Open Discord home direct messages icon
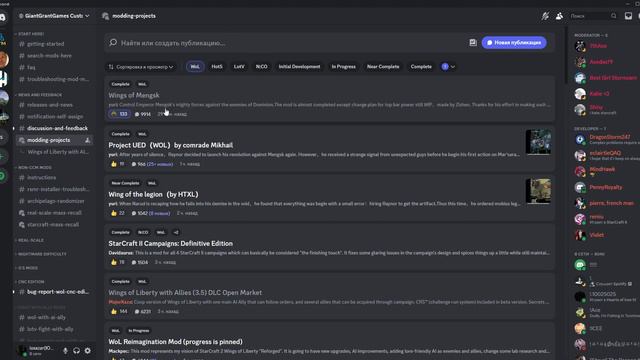The height and width of the screenshot is (360, 640). pos(2,17)
